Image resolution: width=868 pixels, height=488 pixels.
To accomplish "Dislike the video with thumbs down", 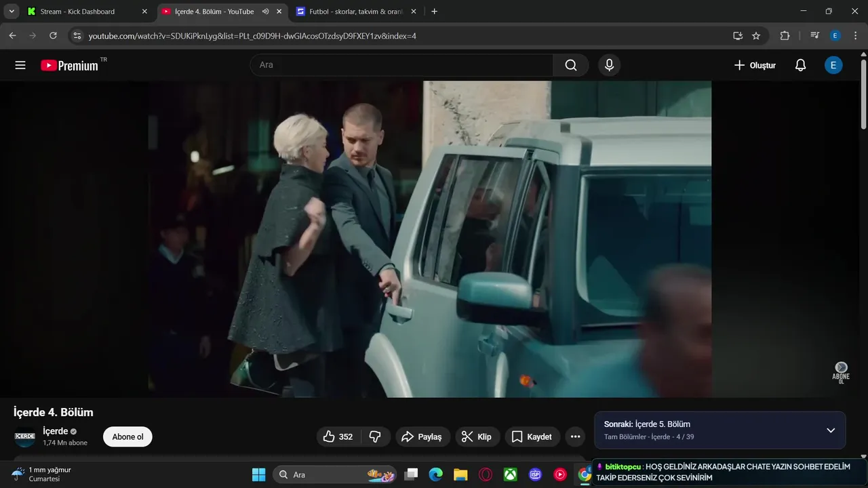I will pyautogui.click(x=375, y=436).
